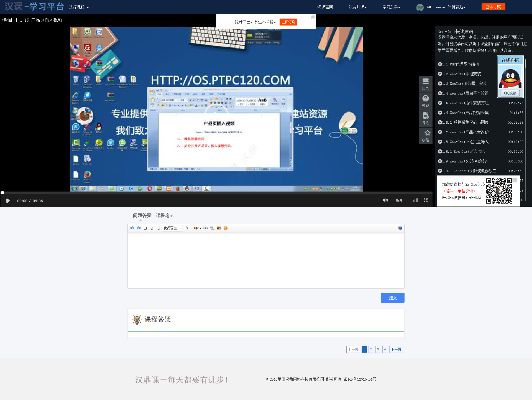Expand the 选择课程 course dropdown
This screenshot has width=532, height=400.
[x=79, y=7]
